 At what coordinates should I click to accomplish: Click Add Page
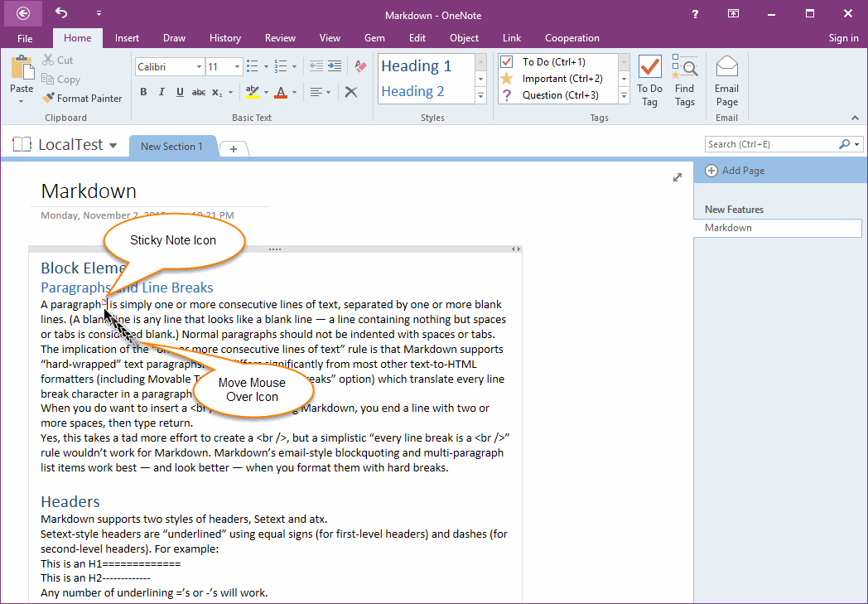tap(735, 171)
